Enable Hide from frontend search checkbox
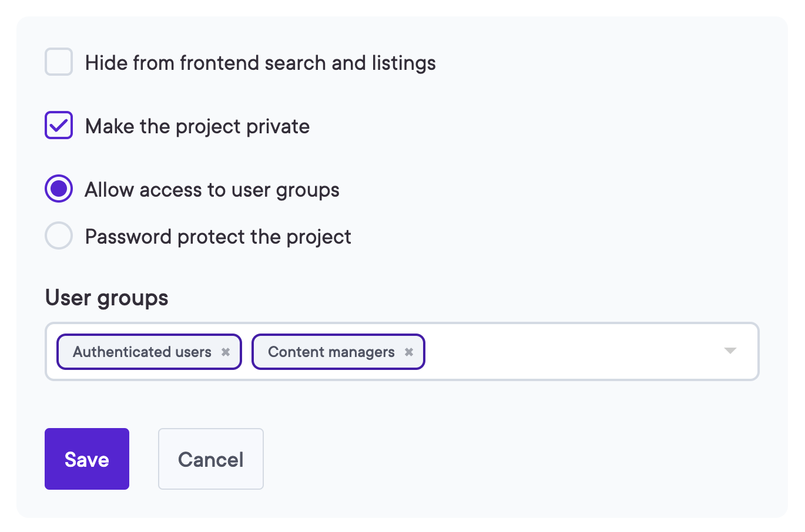 pos(59,62)
